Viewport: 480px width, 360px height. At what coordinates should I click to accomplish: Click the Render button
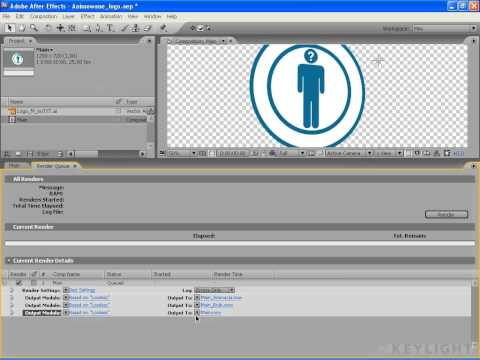[446, 214]
